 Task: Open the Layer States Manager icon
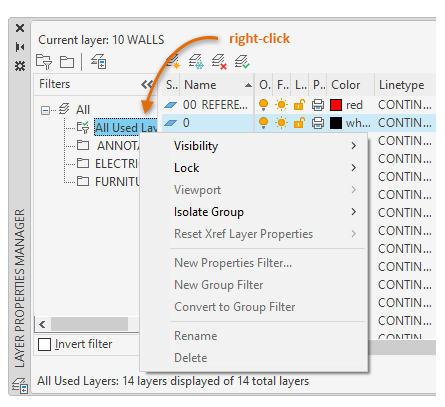click(99, 62)
